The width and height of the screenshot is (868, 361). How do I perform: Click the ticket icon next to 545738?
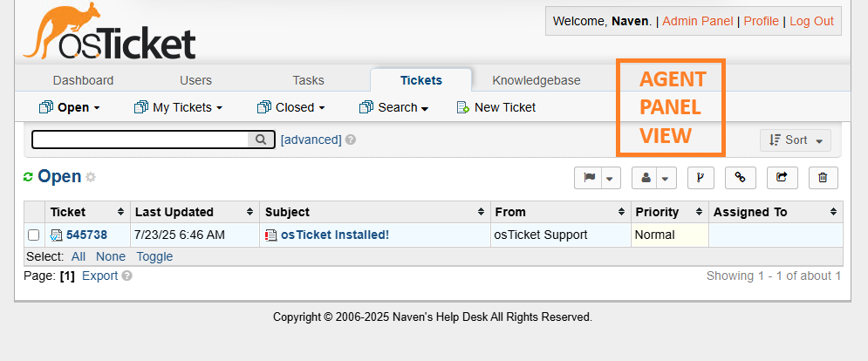click(x=57, y=235)
